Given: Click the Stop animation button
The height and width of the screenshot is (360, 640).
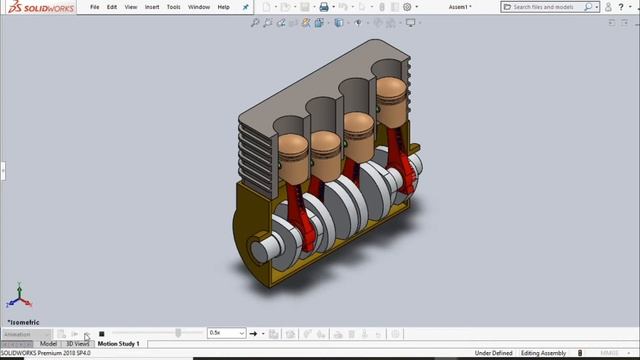Looking at the screenshot, I should [x=102, y=334].
